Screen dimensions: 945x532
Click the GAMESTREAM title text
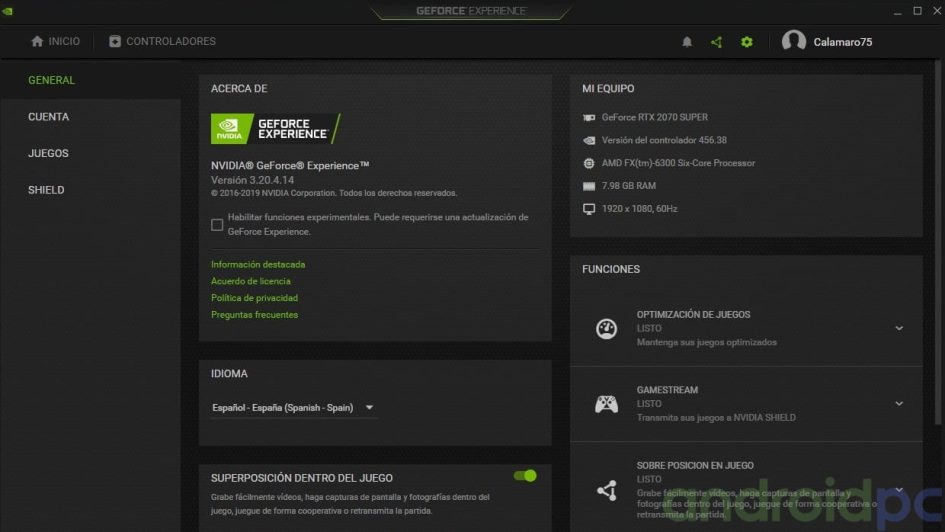point(667,390)
